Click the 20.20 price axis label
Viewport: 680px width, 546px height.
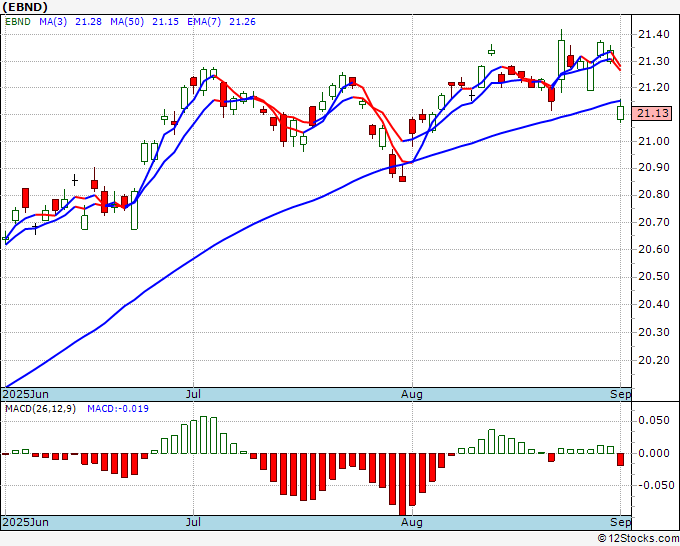pyautogui.click(x=654, y=360)
